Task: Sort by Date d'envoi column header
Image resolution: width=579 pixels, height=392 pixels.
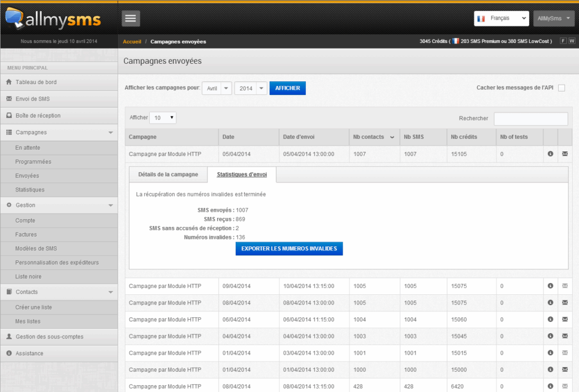Action: tap(314, 137)
